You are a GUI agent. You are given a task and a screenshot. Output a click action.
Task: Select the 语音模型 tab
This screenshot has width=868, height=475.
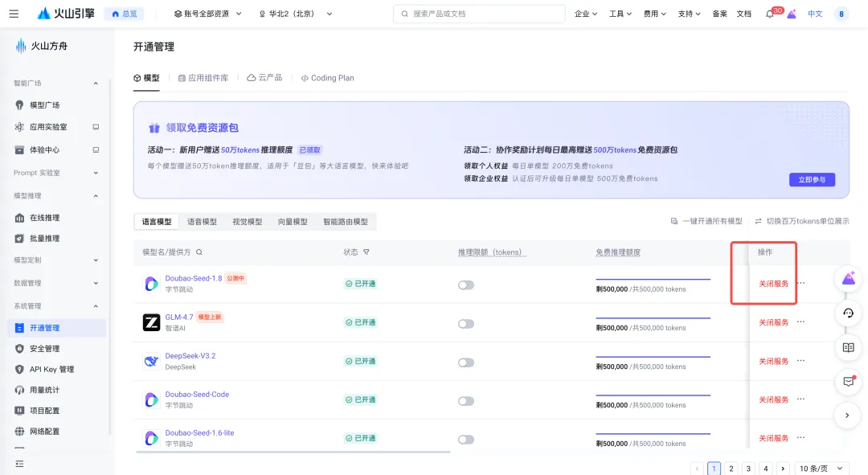tap(202, 222)
